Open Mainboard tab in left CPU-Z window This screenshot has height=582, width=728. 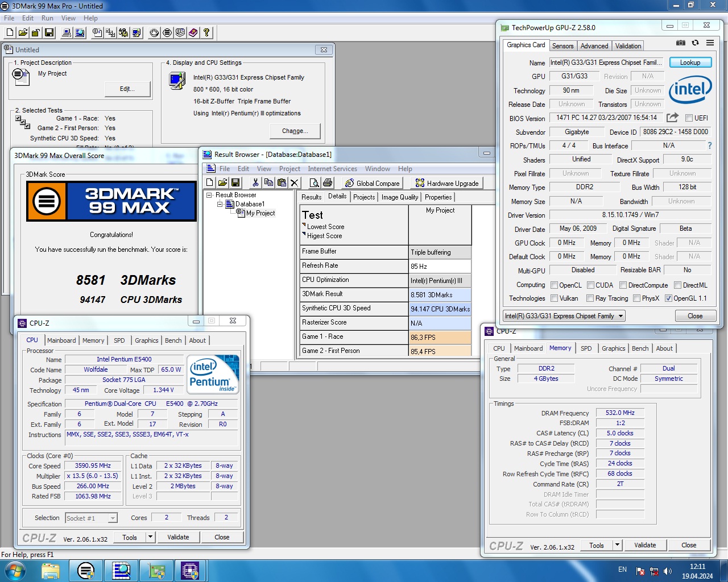coord(61,340)
